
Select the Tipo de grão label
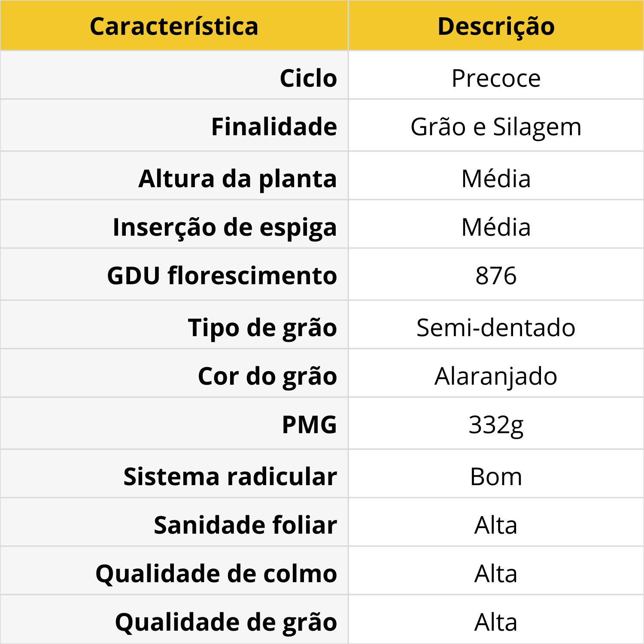pos(262,328)
